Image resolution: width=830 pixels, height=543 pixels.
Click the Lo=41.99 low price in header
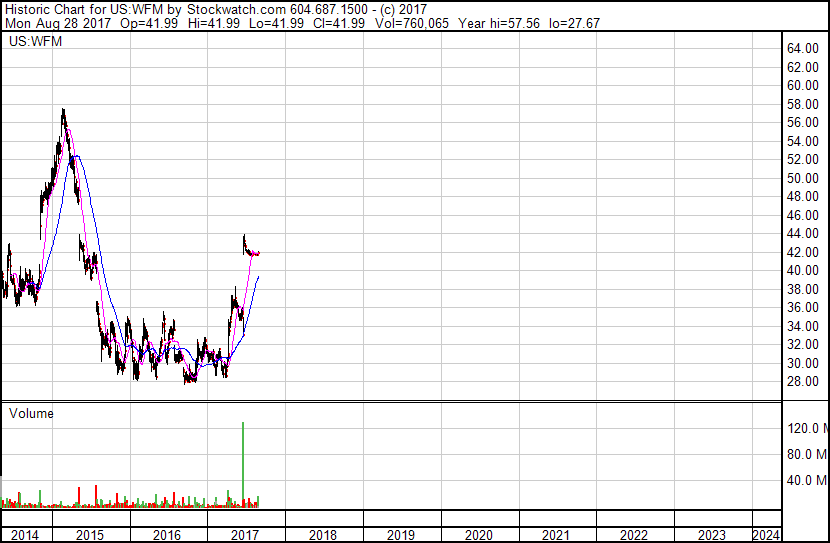pos(276,23)
